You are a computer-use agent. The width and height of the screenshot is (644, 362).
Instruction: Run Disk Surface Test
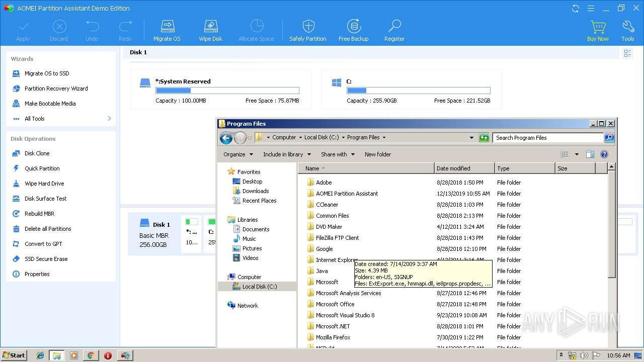pos(46,199)
